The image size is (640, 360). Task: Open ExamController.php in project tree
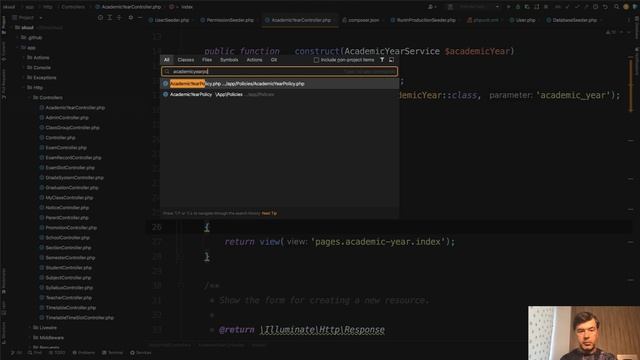66,148
